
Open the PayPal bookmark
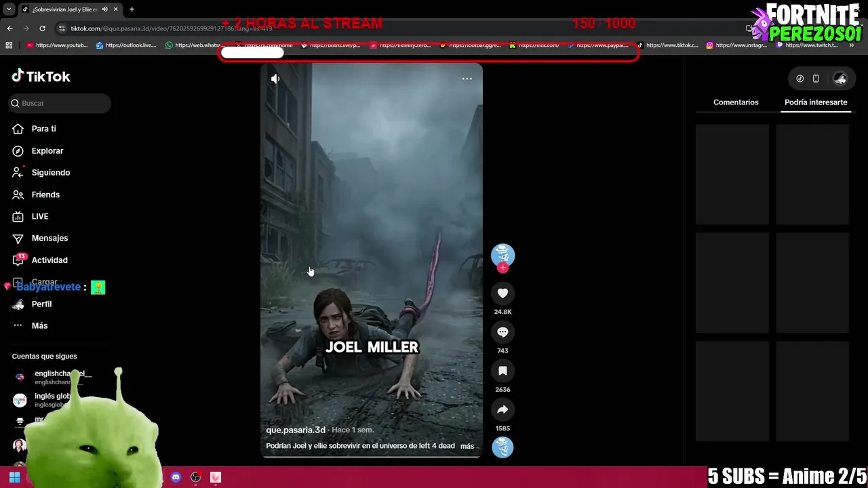click(x=598, y=45)
